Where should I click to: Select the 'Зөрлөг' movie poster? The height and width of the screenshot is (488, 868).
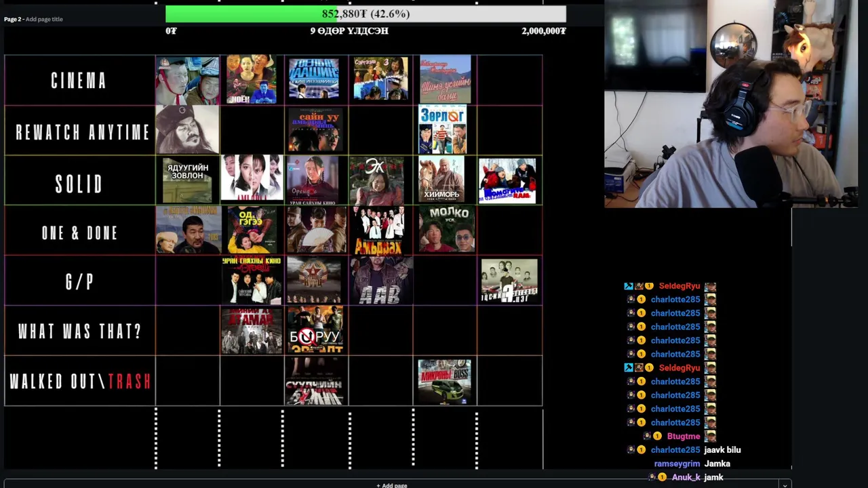[x=443, y=129]
